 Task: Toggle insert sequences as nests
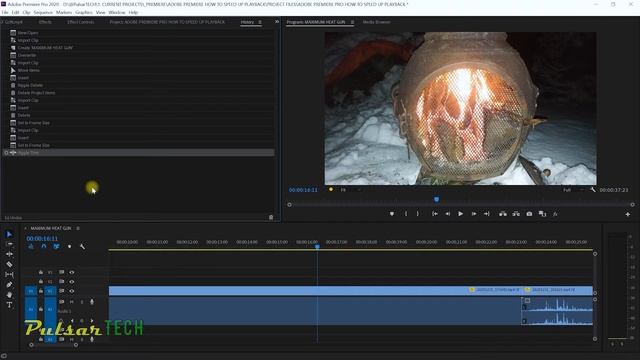tap(31, 247)
